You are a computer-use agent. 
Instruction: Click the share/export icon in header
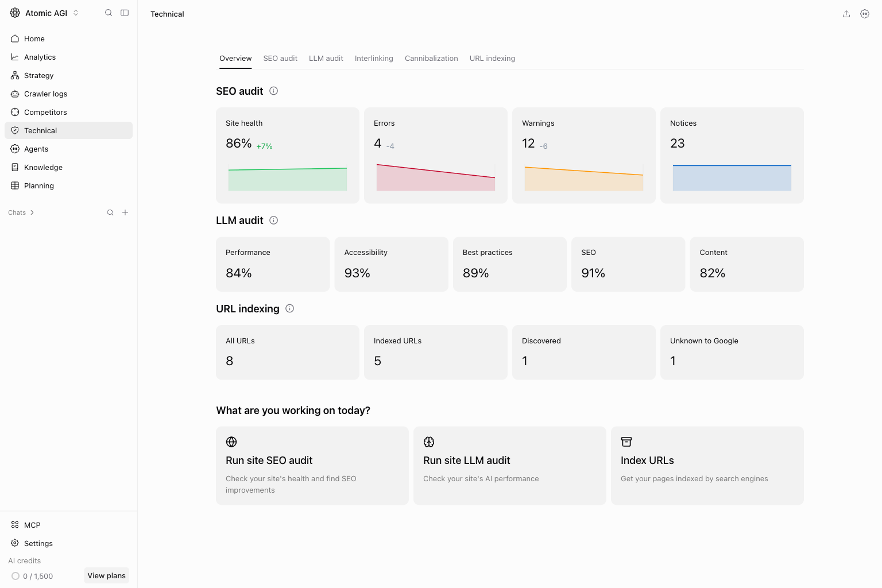coord(846,14)
